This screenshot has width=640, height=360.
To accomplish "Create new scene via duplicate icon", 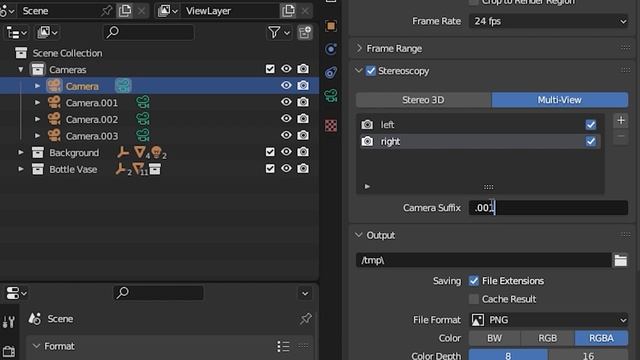I will (124, 11).
